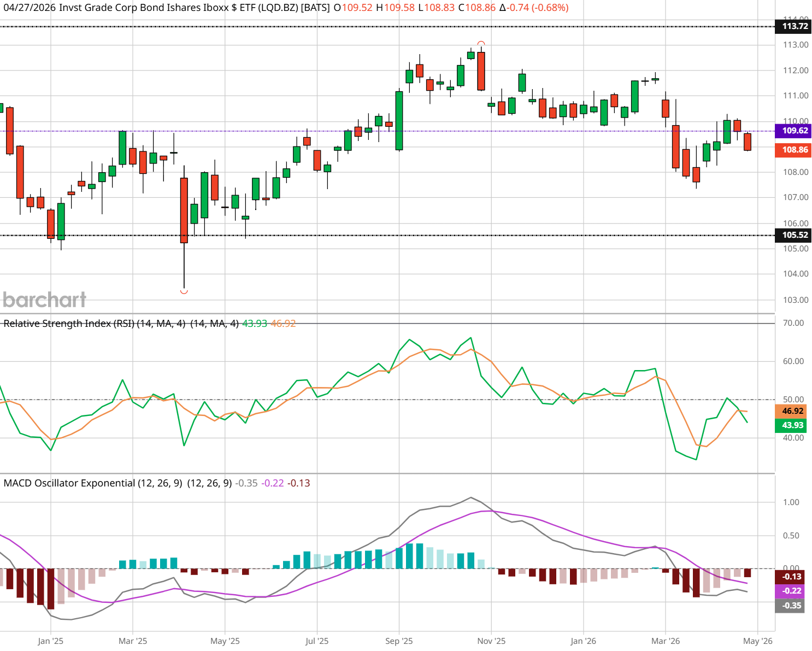Image resolution: width=812 pixels, height=651 pixels.
Task: Click the 113.00 price axis label
Action: (x=796, y=45)
